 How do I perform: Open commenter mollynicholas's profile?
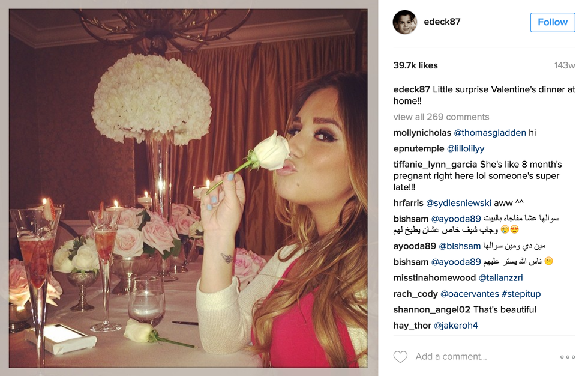coord(422,133)
